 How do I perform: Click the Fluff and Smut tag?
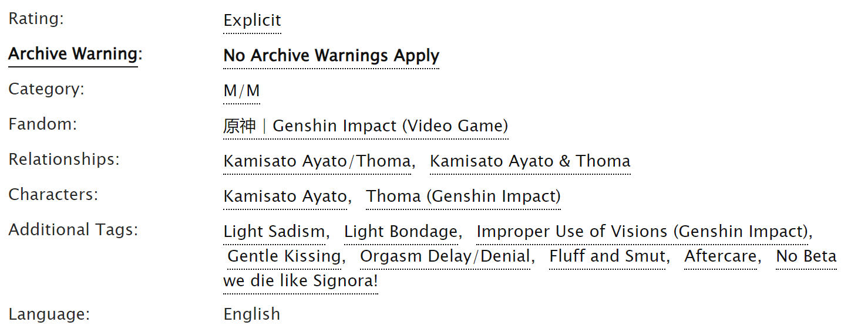click(607, 256)
